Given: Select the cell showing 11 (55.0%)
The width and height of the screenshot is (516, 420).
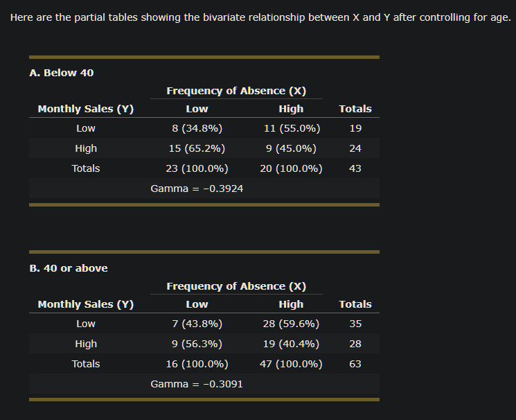Looking at the screenshot, I should (x=292, y=128).
